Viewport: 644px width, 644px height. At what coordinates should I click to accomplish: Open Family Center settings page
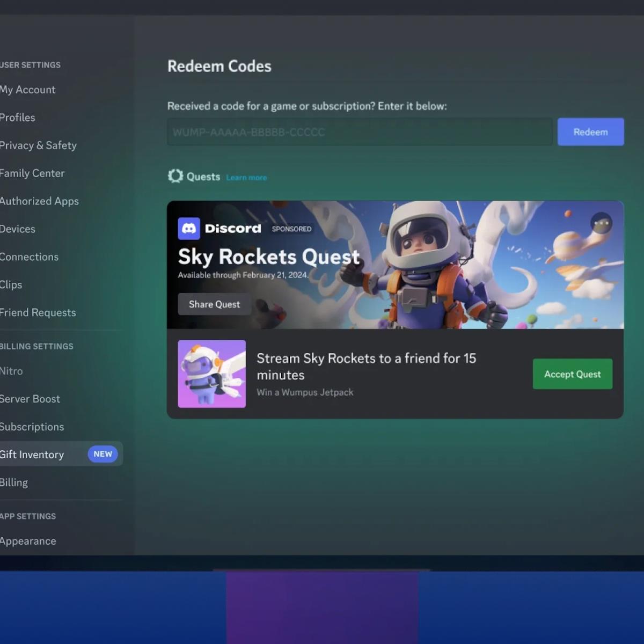pos(32,173)
